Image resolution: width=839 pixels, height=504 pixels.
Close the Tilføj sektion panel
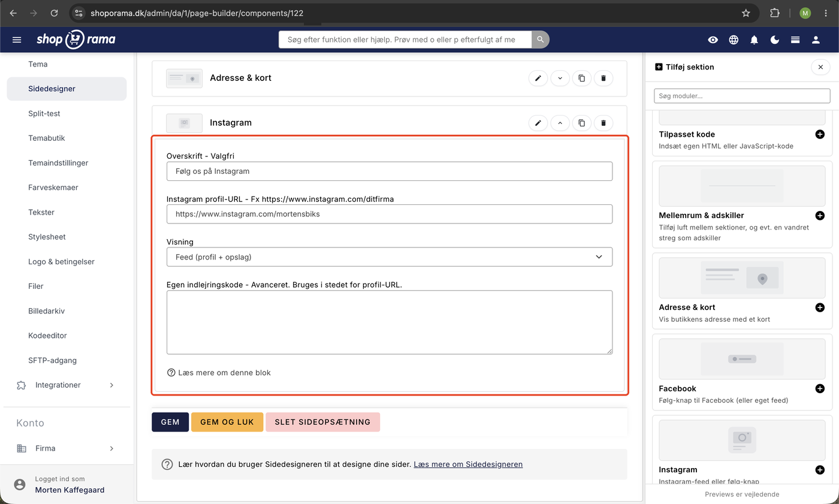[x=820, y=67]
